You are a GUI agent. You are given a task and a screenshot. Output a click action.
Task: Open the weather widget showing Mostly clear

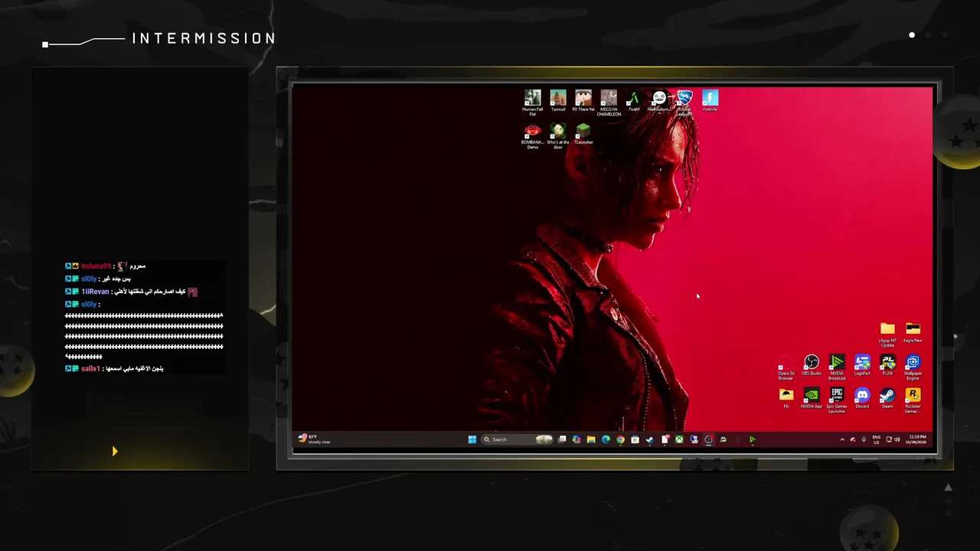coord(315,439)
